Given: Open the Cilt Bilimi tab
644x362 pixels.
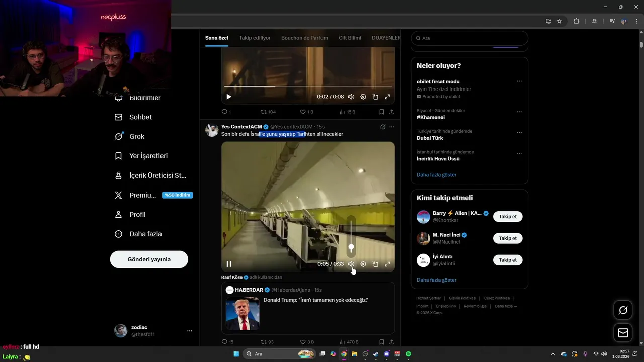Looking at the screenshot, I should point(350,38).
